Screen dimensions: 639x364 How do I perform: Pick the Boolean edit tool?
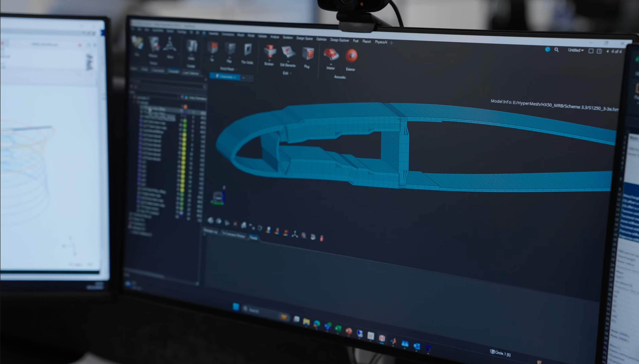pos(270,51)
